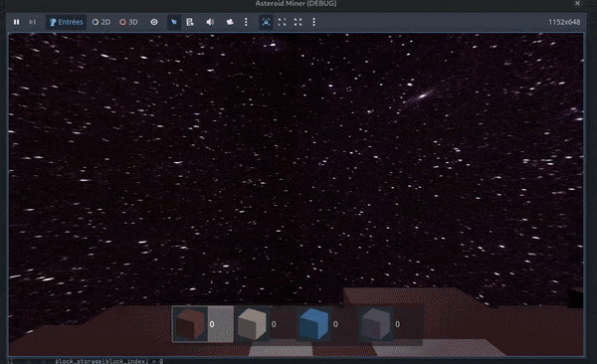Select the dark red block hotbar slot
The width and height of the screenshot is (597, 364).
(x=203, y=324)
